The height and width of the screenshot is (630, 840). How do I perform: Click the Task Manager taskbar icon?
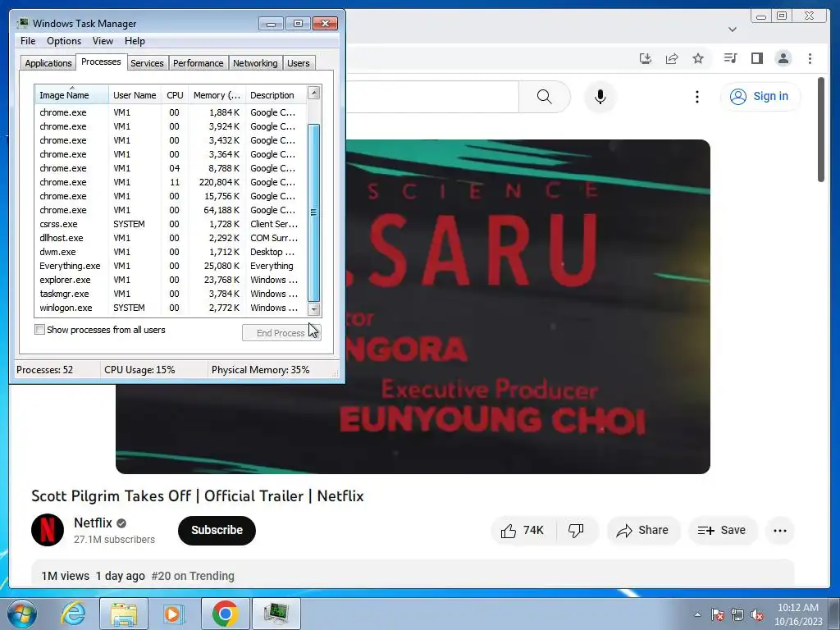pyautogui.click(x=276, y=614)
